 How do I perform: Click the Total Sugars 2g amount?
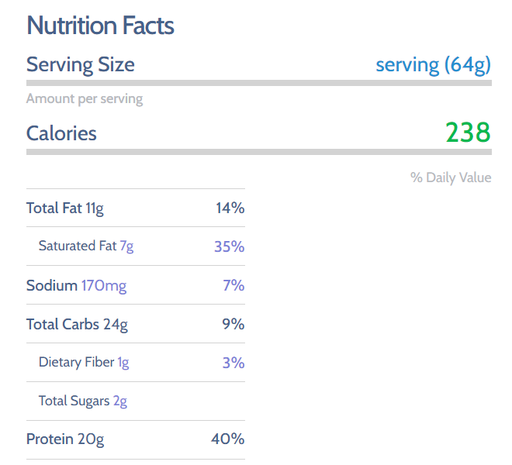pos(120,401)
